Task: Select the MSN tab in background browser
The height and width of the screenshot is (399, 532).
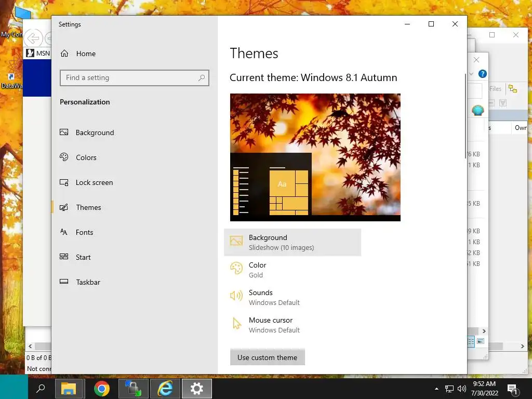Action: [x=38, y=54]
